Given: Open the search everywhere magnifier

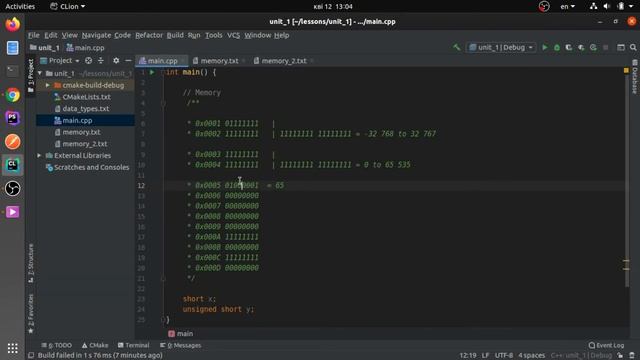Looking at the screenshot, I should 633,47.
